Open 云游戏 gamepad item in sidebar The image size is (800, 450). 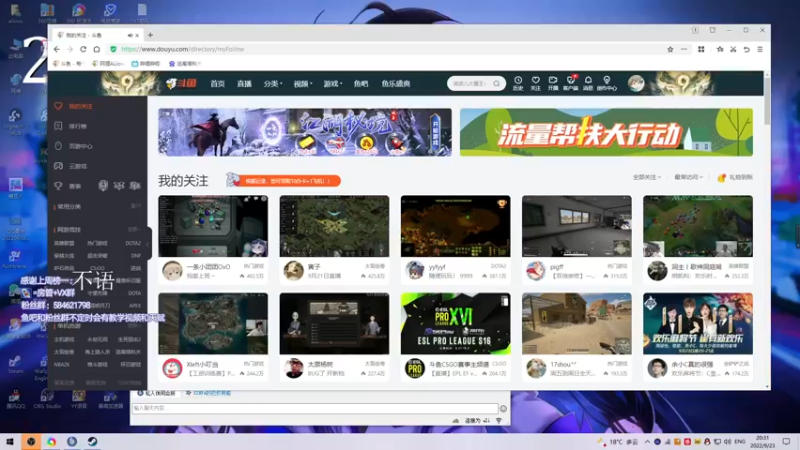71,166
